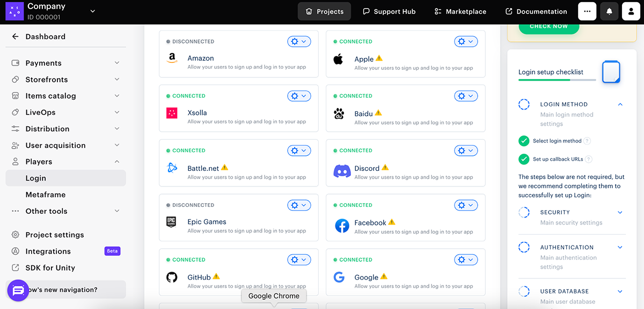This screenshot has width=644, height=309.
Task: Toggle the Select login method checkmark
Action: click(524, 141)
